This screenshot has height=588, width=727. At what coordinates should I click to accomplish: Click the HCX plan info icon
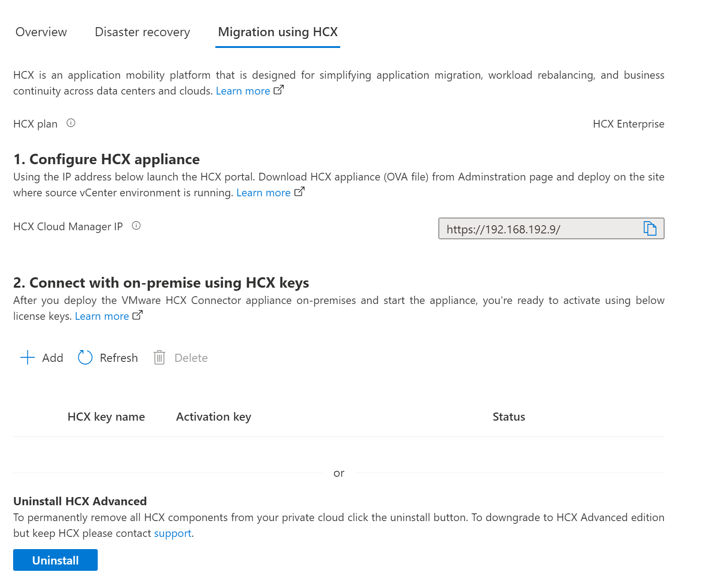tap(71, 123)
